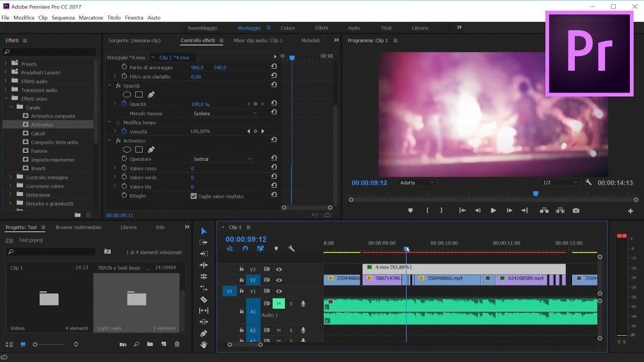Open the Finestra menu
The width and height of the screenshot is (644, 362).
(134, 18)
